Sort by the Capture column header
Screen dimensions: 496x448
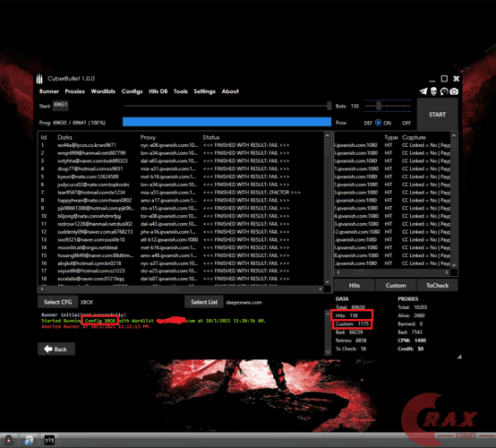[414, 137]
